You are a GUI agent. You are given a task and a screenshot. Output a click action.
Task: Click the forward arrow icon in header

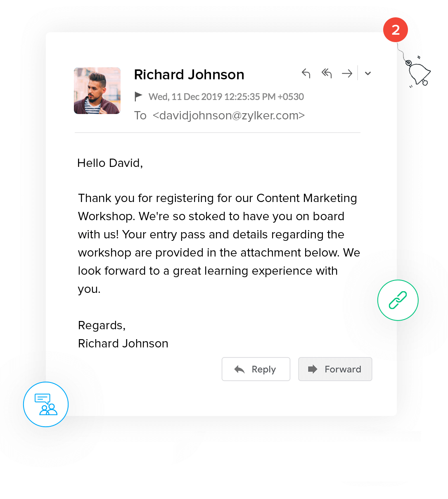point(347,74)
